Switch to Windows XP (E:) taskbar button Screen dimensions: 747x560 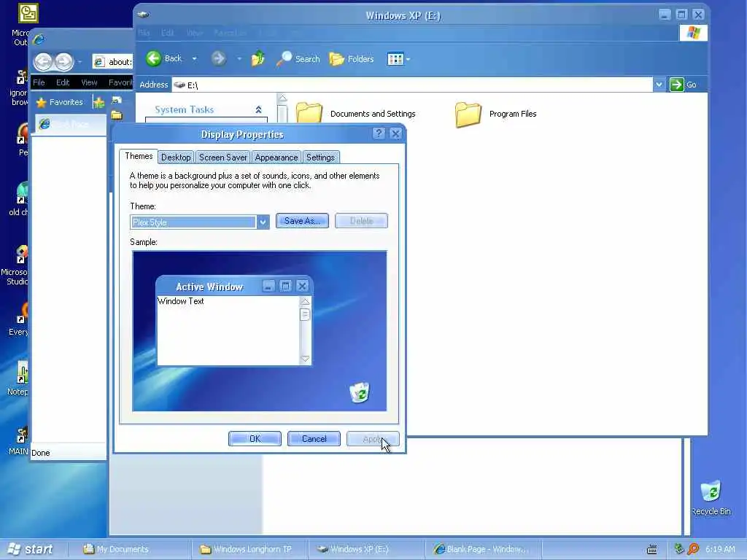pos(366,549)
